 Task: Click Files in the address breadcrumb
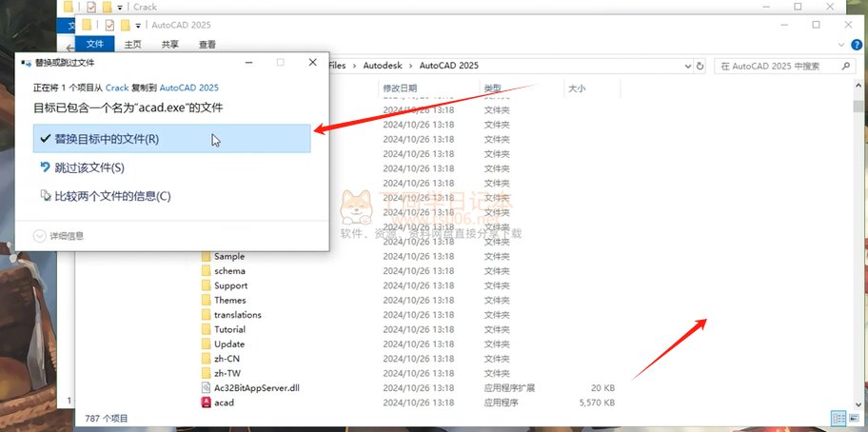coord(337,66)
